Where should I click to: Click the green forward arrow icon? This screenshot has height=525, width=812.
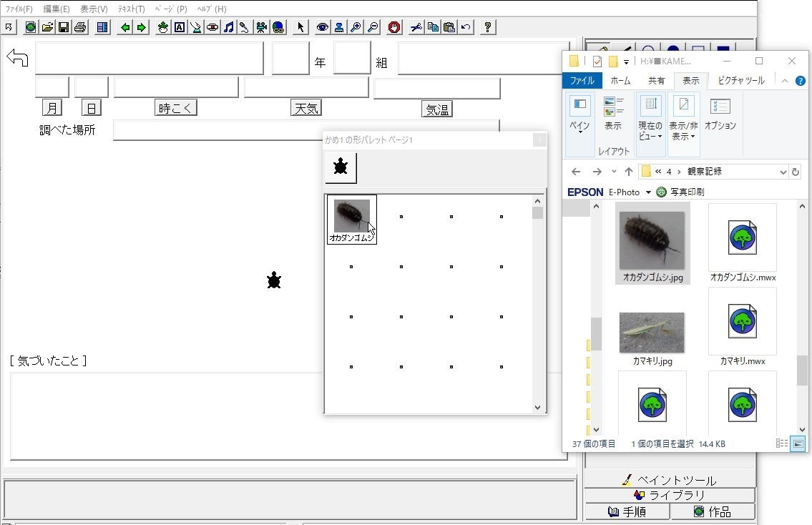click(142, 27)
